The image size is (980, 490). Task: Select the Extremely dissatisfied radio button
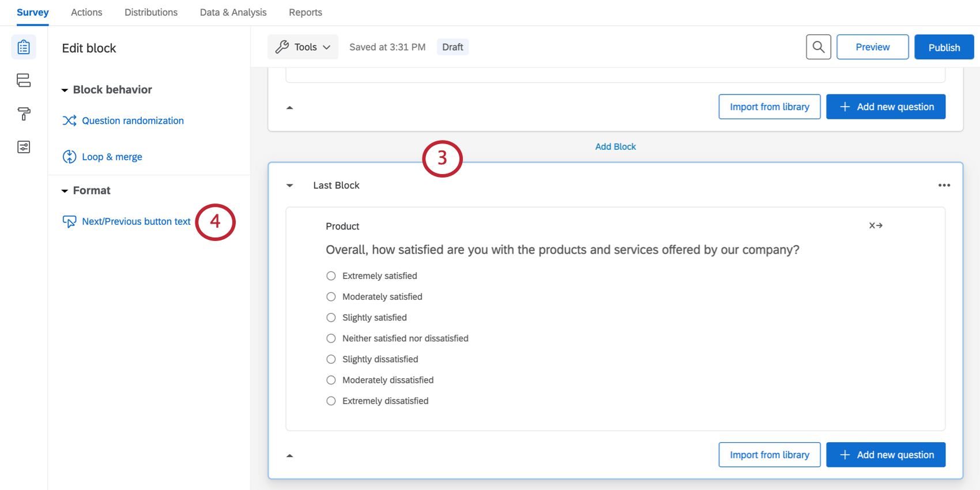tap(331, 401)
